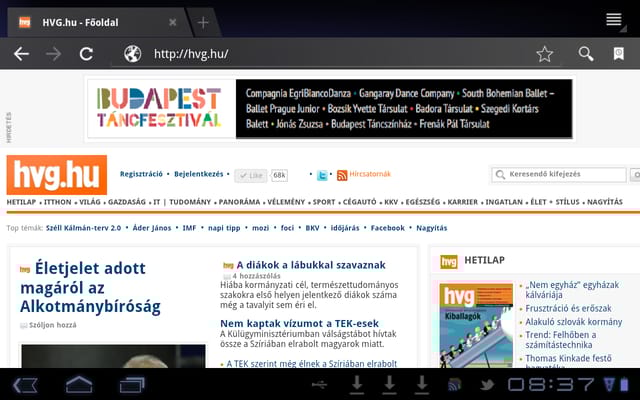Open the Hírcsatornák link
This screenshot has height=400, width=640.
pos(370,174)
